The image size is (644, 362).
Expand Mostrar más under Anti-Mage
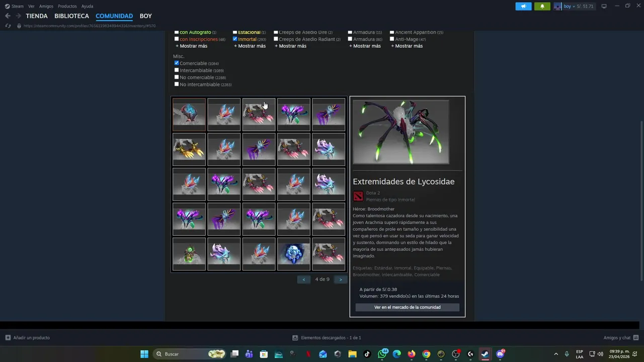[407, 46]
